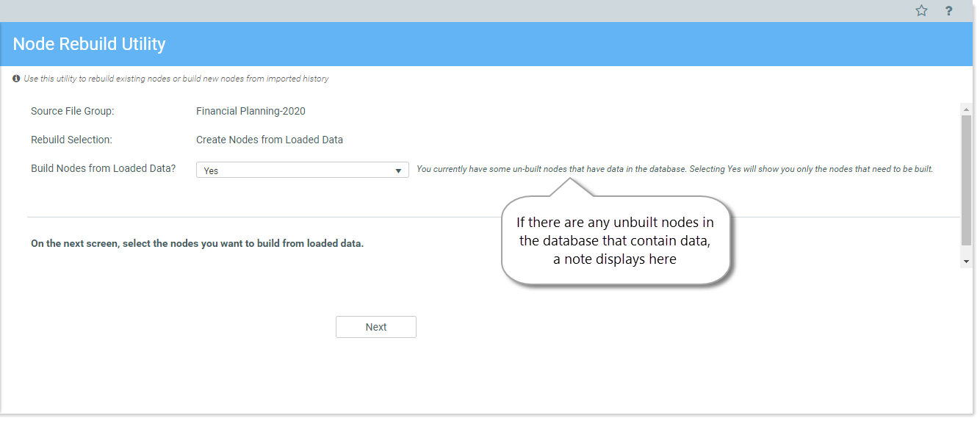Image resolution: width=980 pixels, height=421 pixels.
Task: Click the 'Use this utility to rebuild' description text
Action: (x=176, y=79)
